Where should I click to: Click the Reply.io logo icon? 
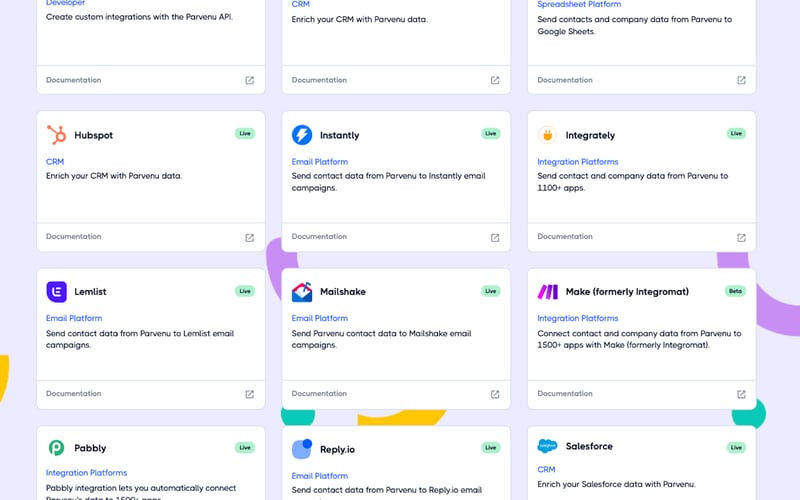pos(302,449)
